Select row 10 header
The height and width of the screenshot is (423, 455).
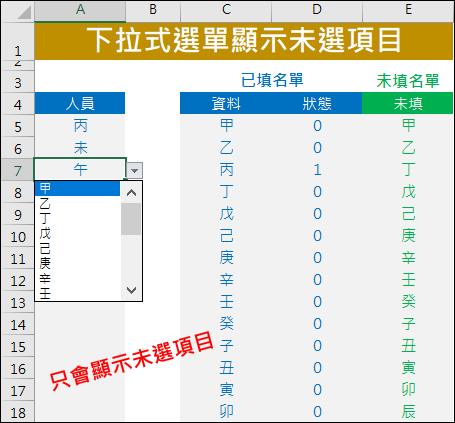tap(18, 236)
